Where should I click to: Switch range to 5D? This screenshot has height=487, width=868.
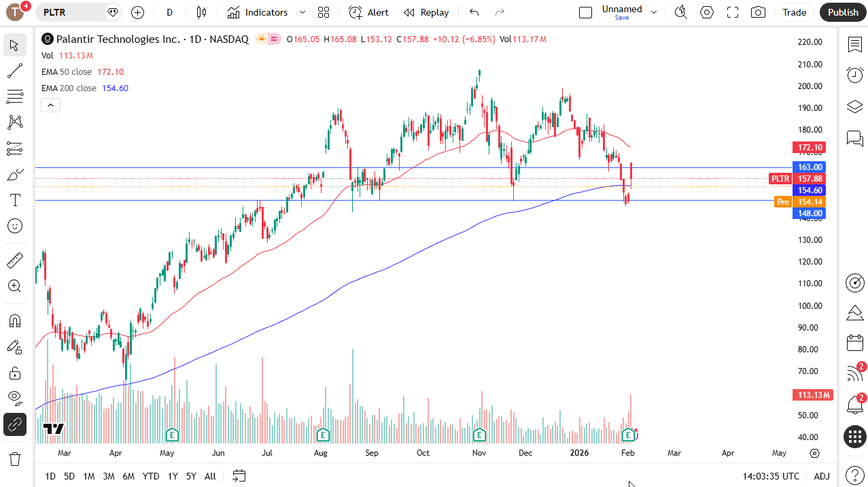[x=69, y=476]
